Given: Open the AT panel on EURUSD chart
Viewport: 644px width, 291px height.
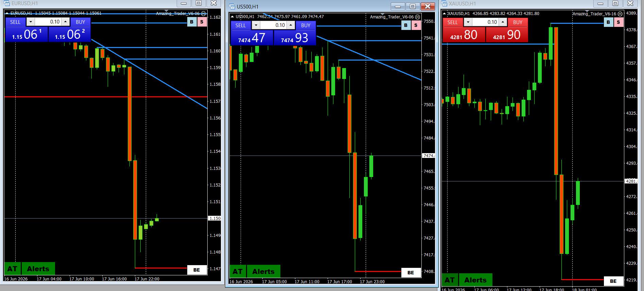Looking at the screenshot, I should point(12,269).
